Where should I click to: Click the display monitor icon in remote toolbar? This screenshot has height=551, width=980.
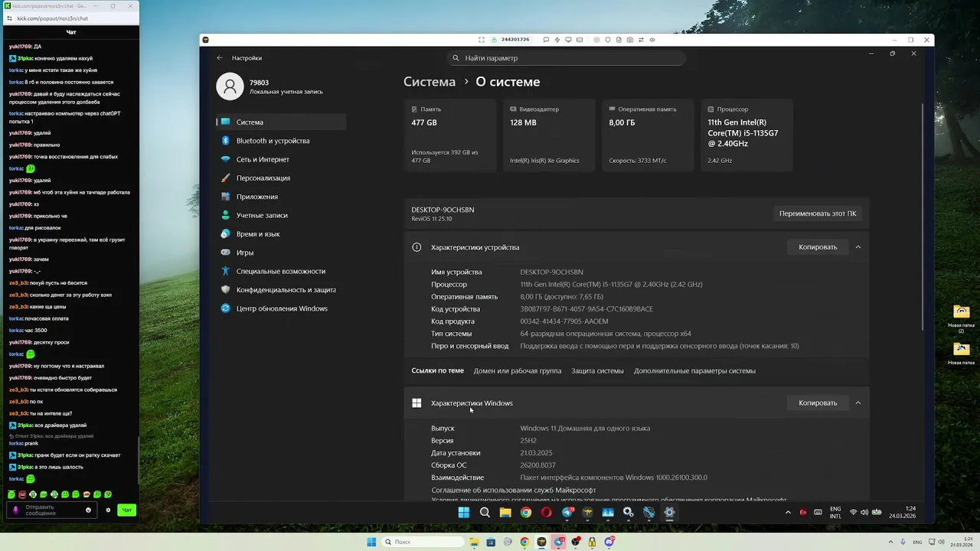click(568, 40)
